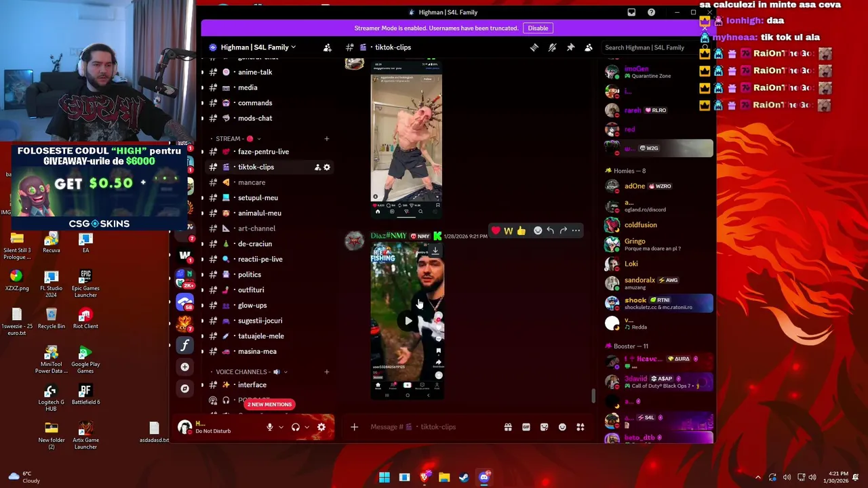Open the sticker picker in message bar

click(544, 427)
